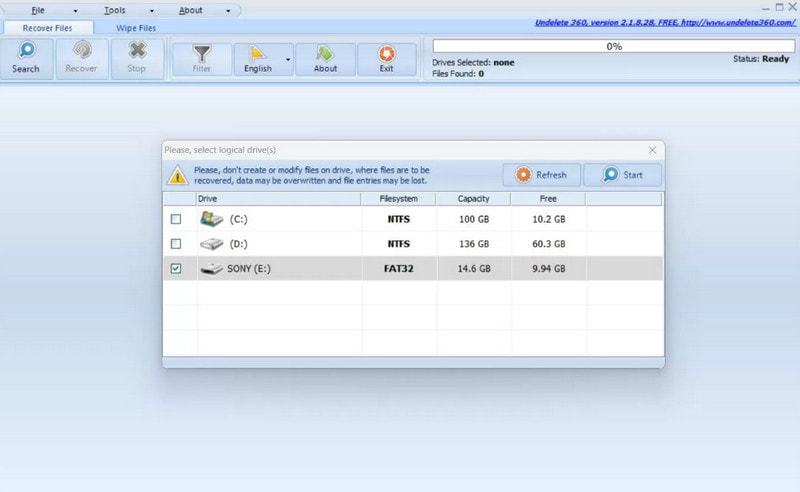Sort by the Free column header

[548, 199]
